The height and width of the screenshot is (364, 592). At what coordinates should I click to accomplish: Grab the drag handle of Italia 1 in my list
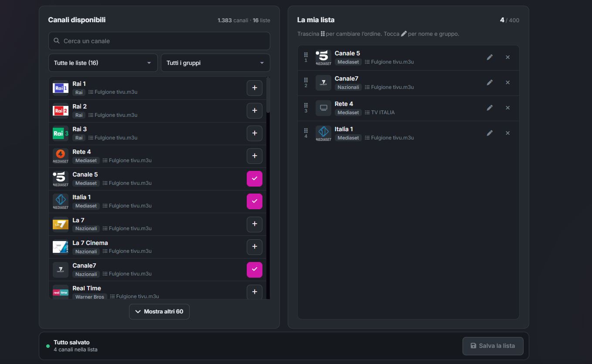[x=306, y=130]
